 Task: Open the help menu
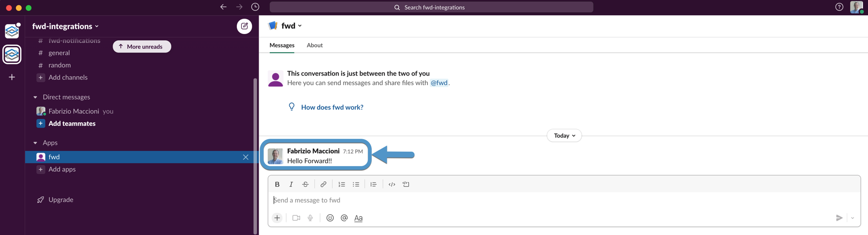(839, 7)
